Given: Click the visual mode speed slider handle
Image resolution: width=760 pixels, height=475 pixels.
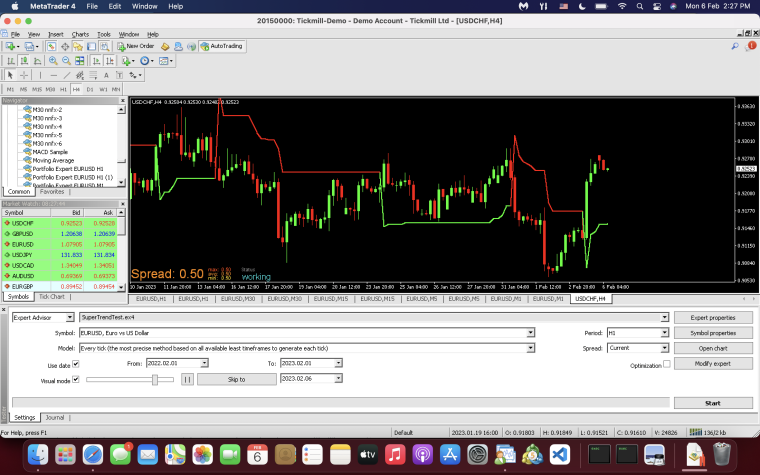Looking at the screenshot, I should point(155,380).
